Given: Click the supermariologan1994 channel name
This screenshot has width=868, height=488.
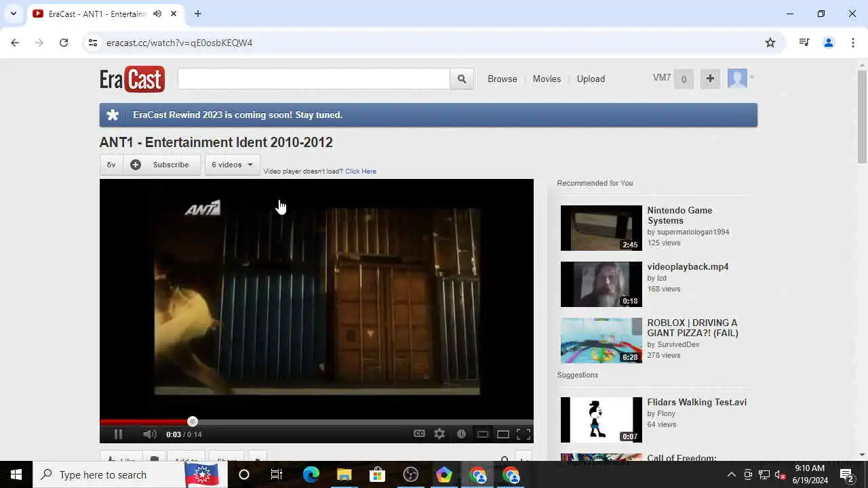Looking at the screenshot, I should (692, 232).
